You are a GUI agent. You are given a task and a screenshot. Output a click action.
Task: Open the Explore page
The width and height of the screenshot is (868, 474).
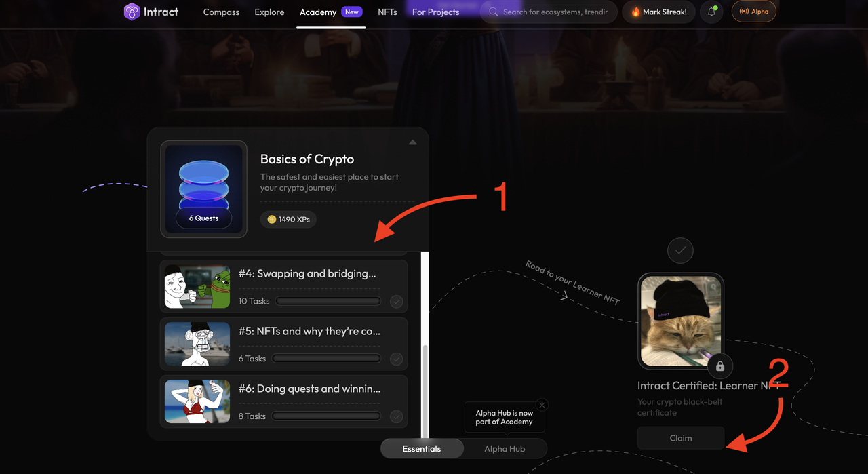pos(269,12)
